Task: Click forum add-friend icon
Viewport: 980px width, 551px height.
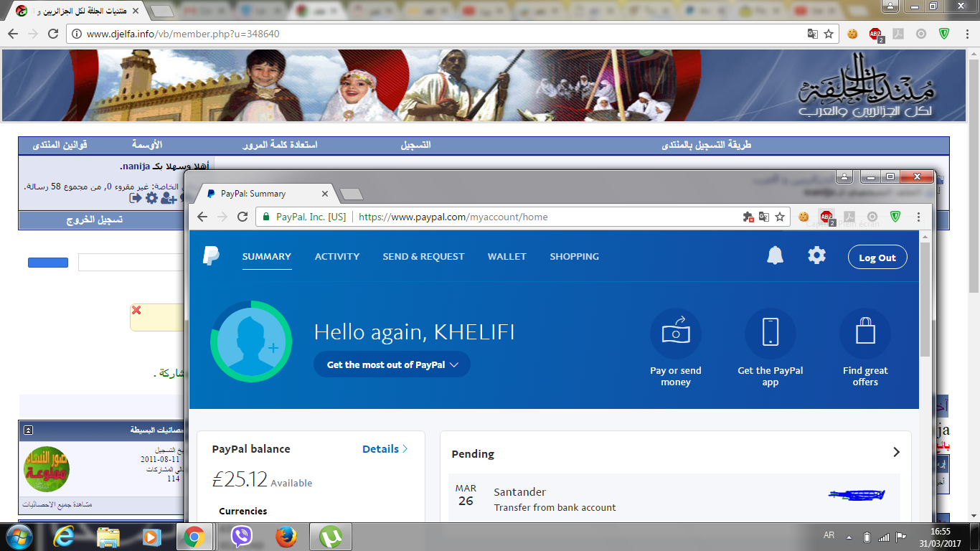Action: 169,198
